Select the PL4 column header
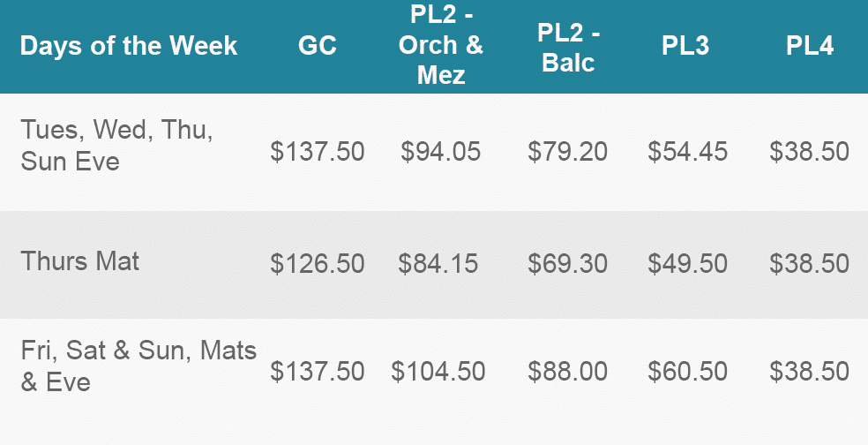This screenshot has width=868, height=445. 809,45
